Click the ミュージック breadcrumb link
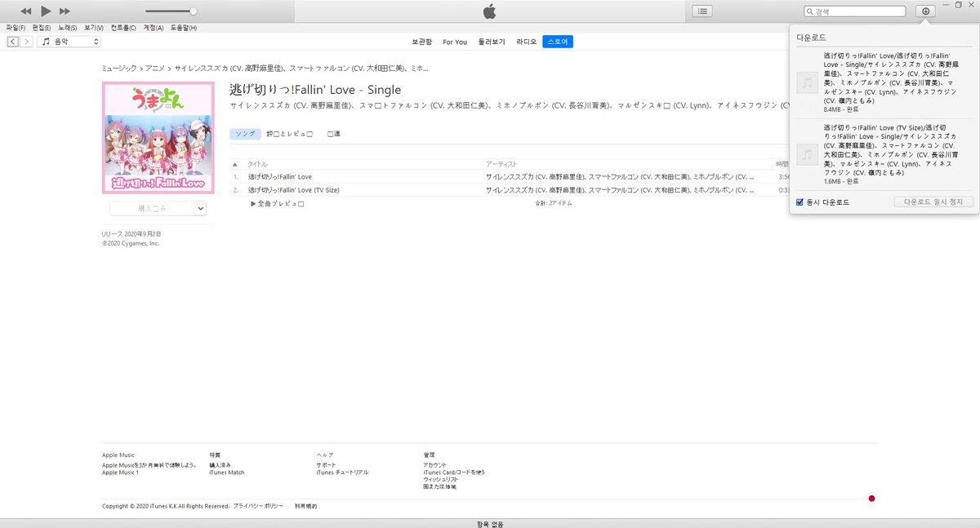Image resolution: width=980 pixels, height=528 pixels. pos(119,69)
